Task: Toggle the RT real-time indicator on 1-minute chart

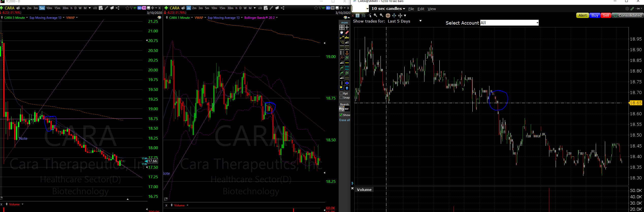Action: (323, 8)
